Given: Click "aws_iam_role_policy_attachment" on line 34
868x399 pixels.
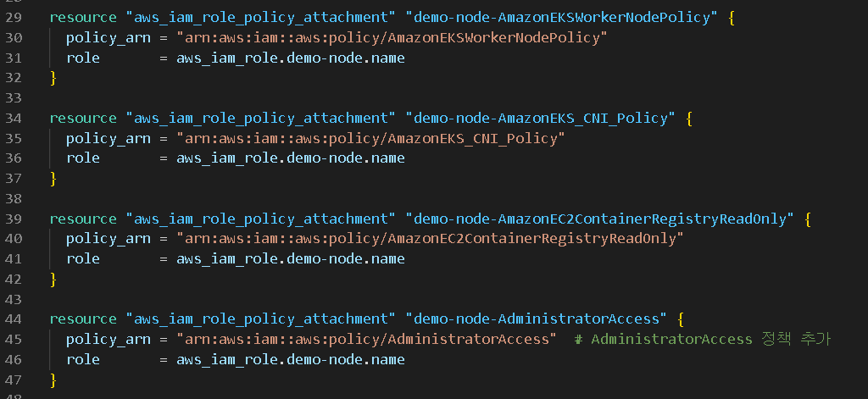Looking at the screenshot, I should click(x=261, y=119).
